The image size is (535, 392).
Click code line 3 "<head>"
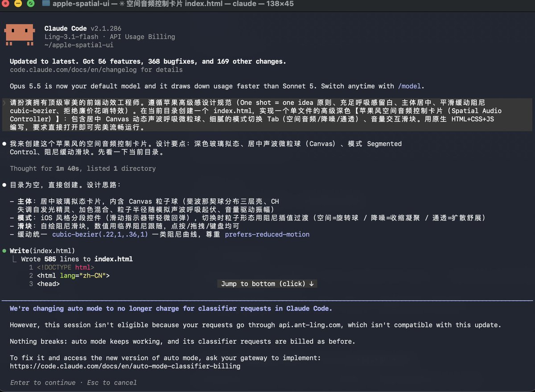48,284
